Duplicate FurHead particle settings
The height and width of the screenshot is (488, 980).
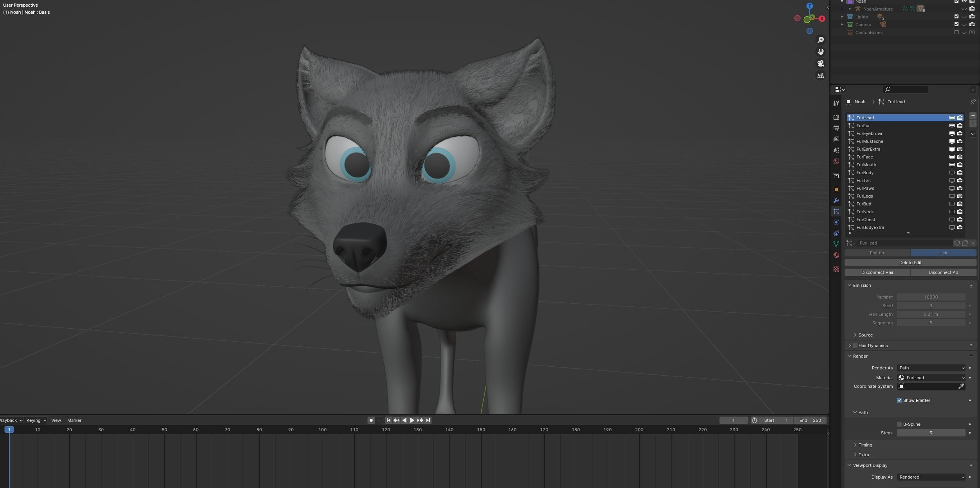(x=965, y=243)
